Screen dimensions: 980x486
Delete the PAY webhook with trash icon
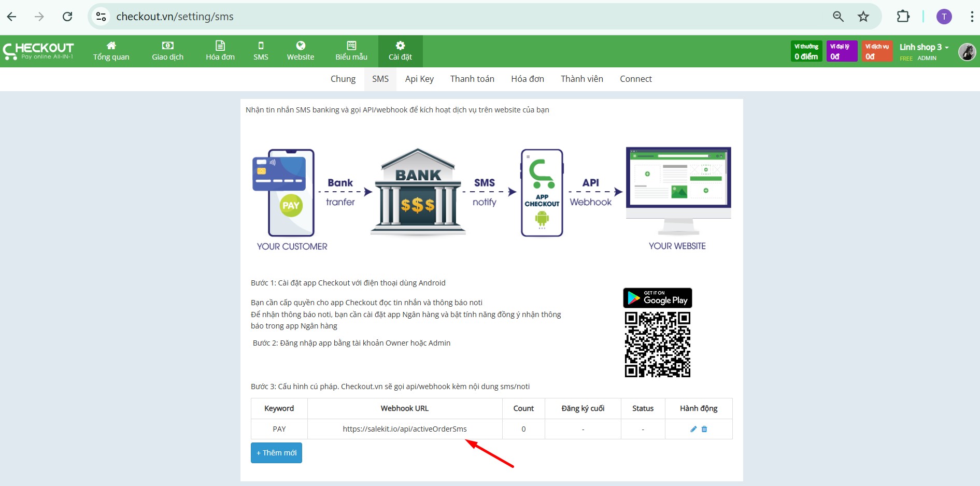click(704, 429)
